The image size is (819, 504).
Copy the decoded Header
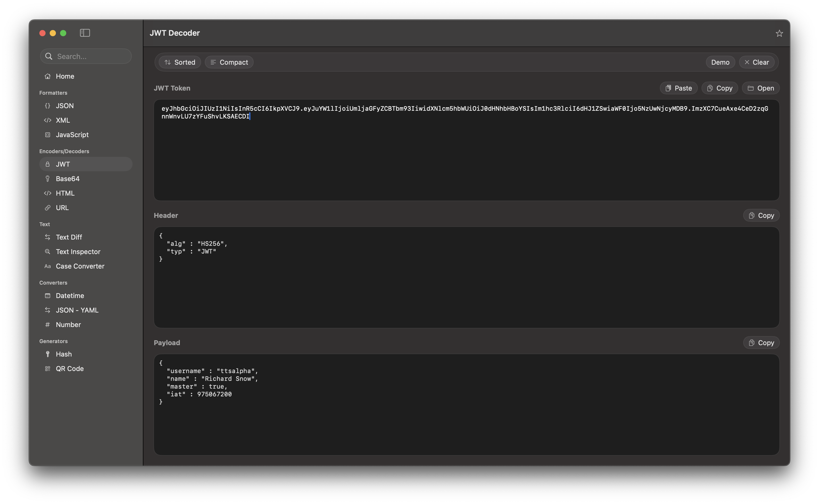click(x=761, y=215)
